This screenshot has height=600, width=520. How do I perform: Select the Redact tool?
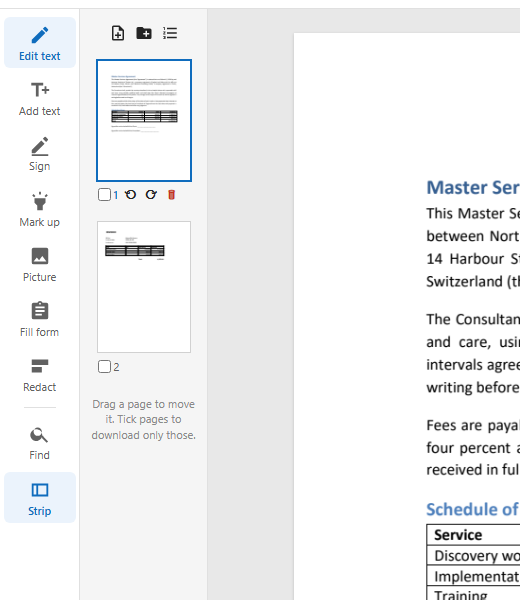[x=40, y=375]
